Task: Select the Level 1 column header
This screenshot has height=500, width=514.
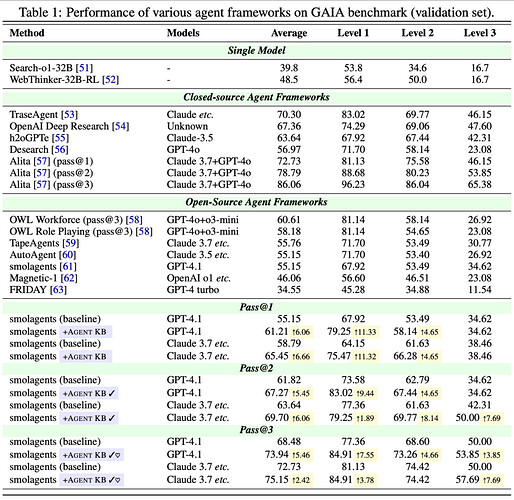Action: (x=353, y=33)
